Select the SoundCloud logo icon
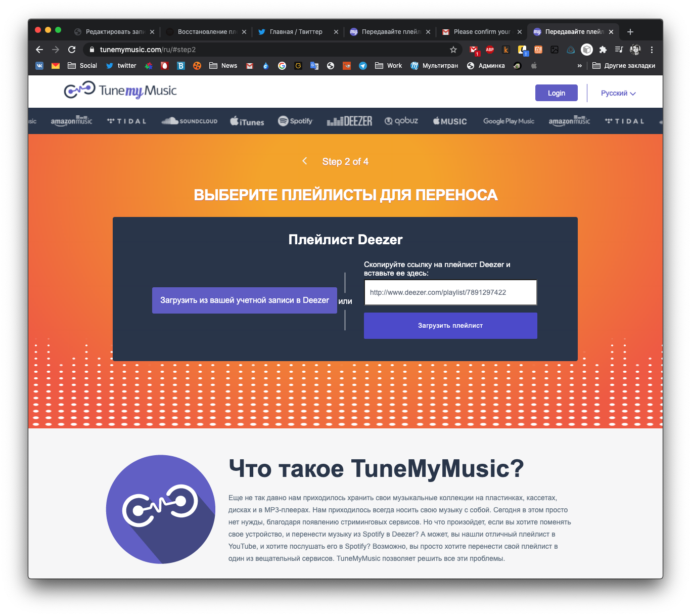Image resolution: width=691 pixels, height=616 pixels. pos(189,121)
